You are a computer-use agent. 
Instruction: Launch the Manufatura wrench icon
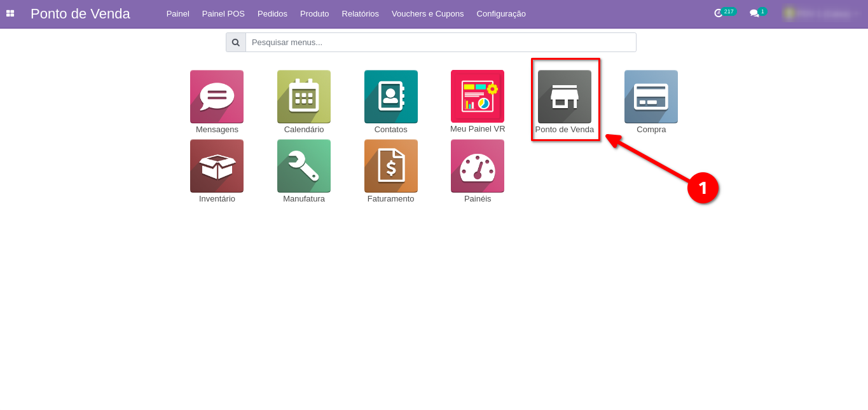304,166
